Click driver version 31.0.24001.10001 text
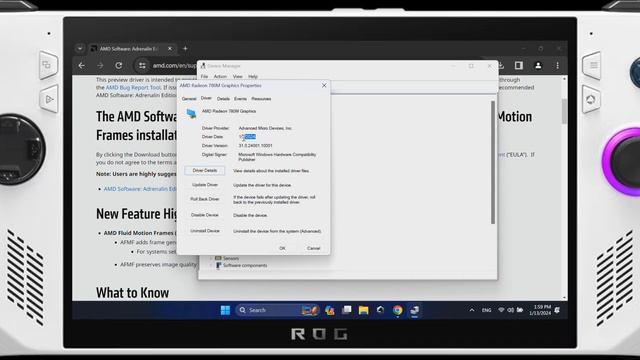 tap(256, 146)
